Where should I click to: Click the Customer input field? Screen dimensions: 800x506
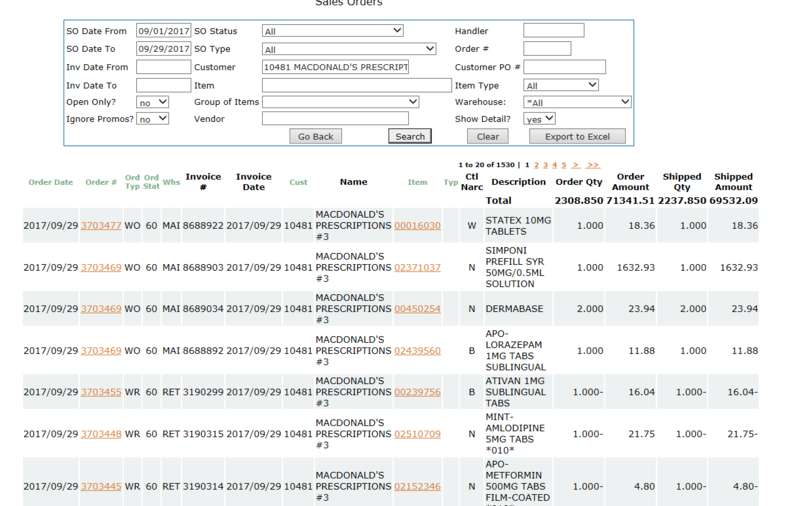[335, 67]
